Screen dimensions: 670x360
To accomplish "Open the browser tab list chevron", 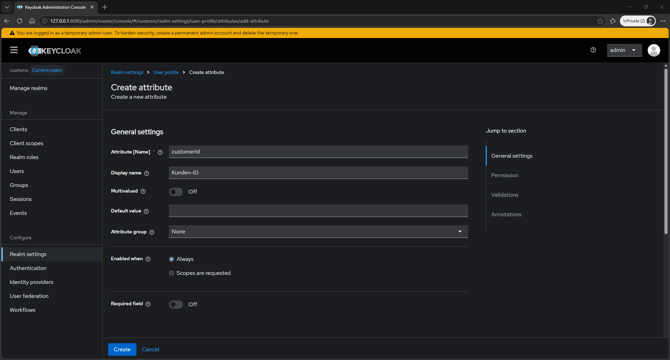I will [7, 7].
